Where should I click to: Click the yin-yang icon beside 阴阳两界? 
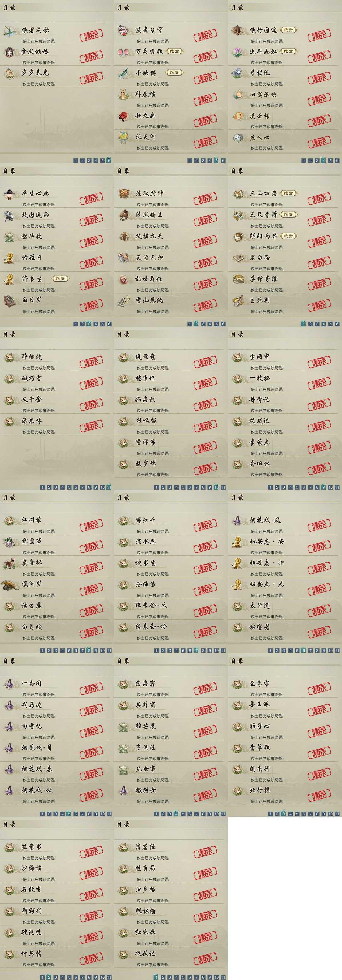coord(238,237)
